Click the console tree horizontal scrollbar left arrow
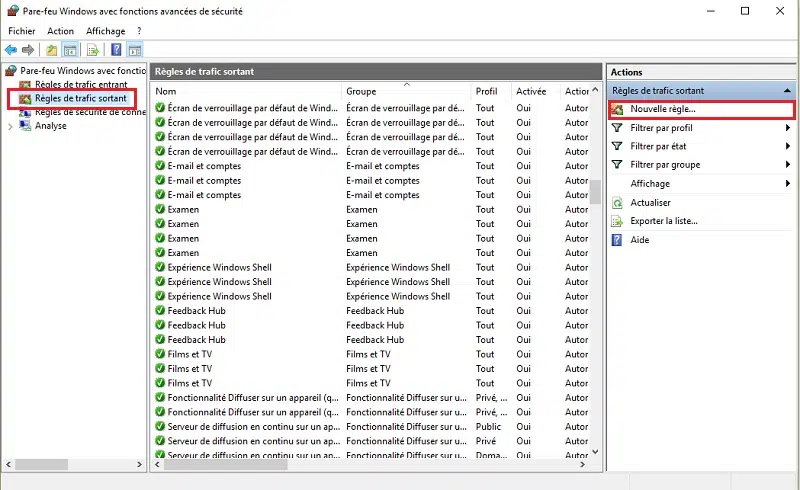 (8, 465)
